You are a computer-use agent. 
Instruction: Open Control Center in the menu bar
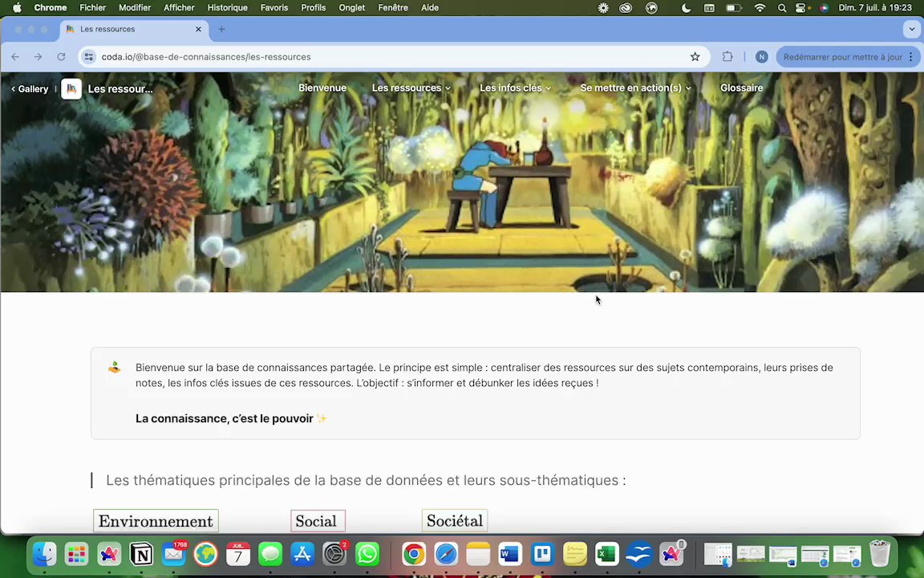801,8
